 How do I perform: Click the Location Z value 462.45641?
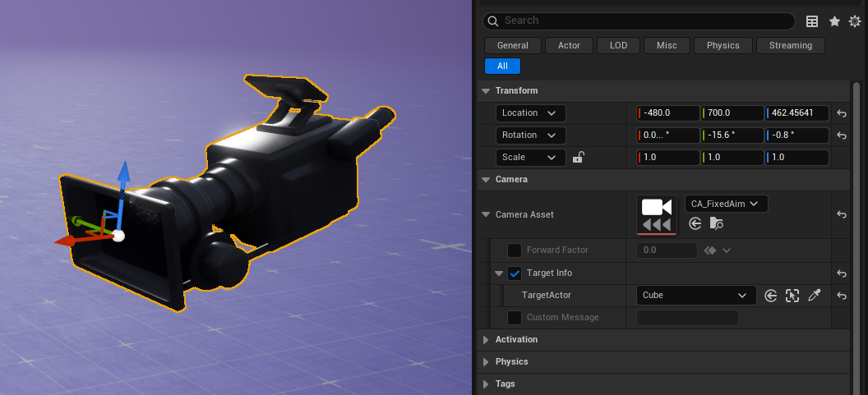coord(797,113)
